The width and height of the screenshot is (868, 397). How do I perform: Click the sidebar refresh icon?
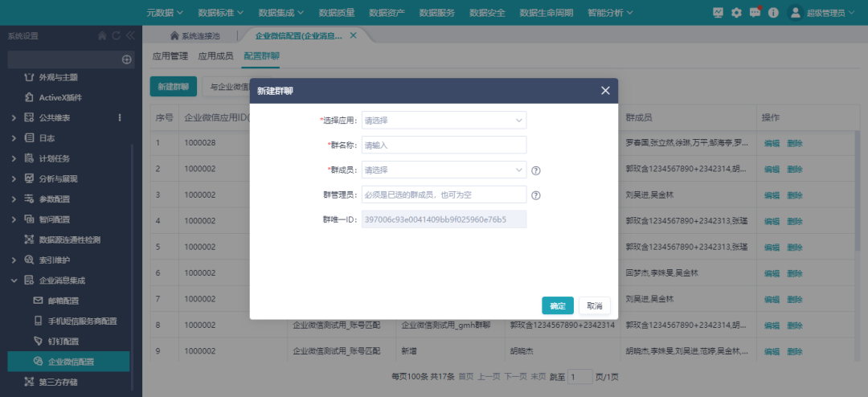(x=116, y=35)
